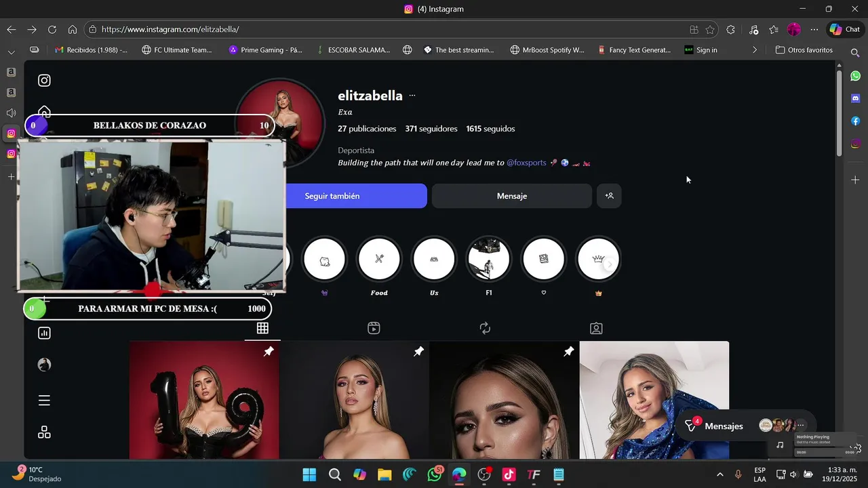Open the browser profile avatar
The width and height of the screenshot is (868, 488).
[x=794, y=29]
